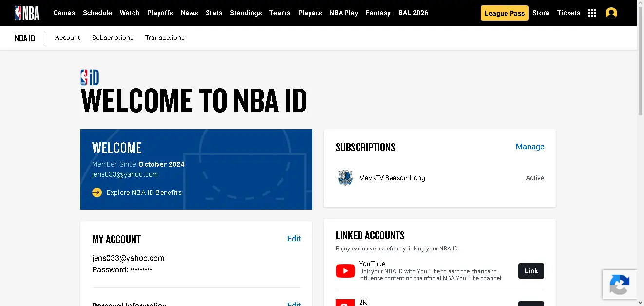
Task: Open the Players page
Action: point(310,13)
